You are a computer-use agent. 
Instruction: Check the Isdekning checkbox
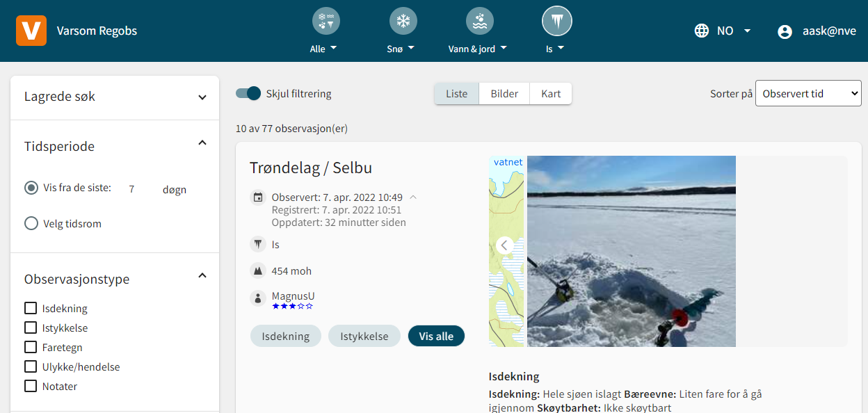click(x=31, y=308)
